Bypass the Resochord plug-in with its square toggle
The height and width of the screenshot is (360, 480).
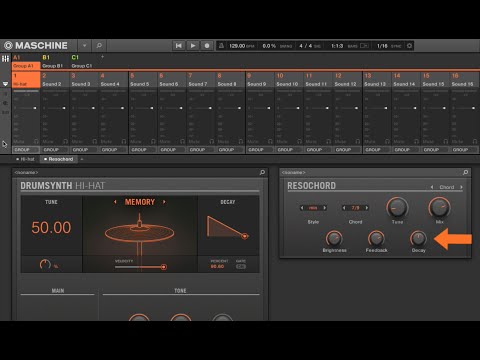(45, 159)
